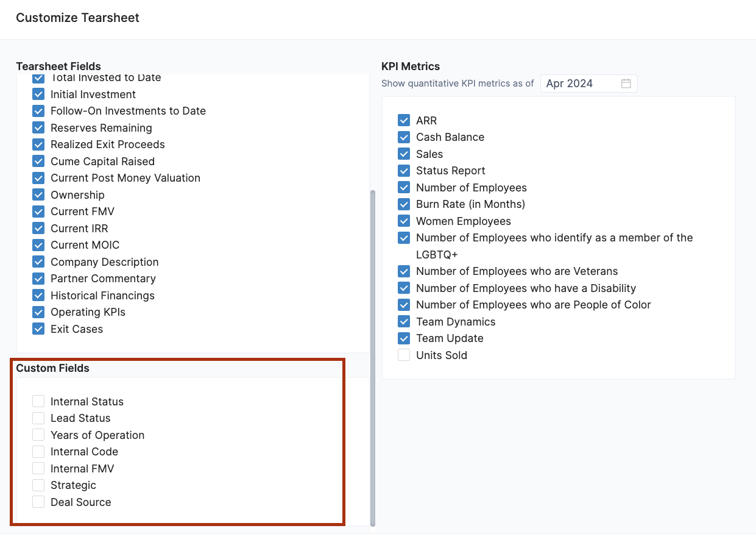756x534 pixels.
Task: Open the calendar icon in date field
Action: click(626, 84)
